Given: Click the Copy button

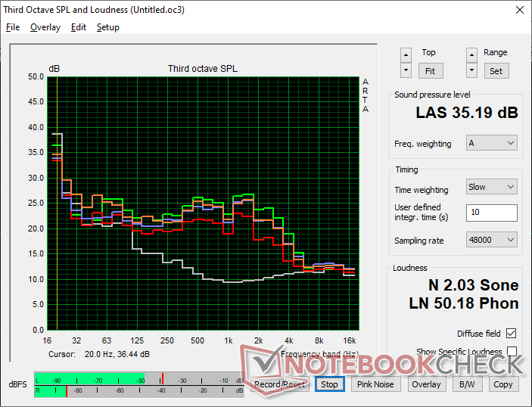Looking at the screenshot, I should pos(503,384).
